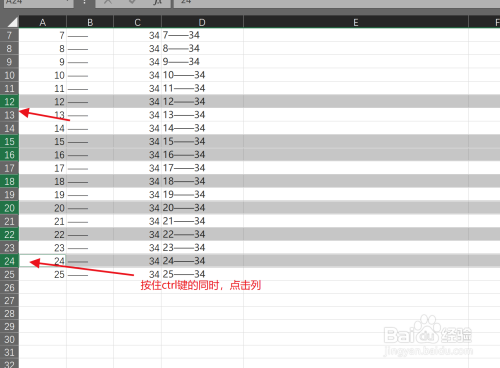The image size is (500, 368).
Task: Click row header 8
Action: click(x=9, y=49)
